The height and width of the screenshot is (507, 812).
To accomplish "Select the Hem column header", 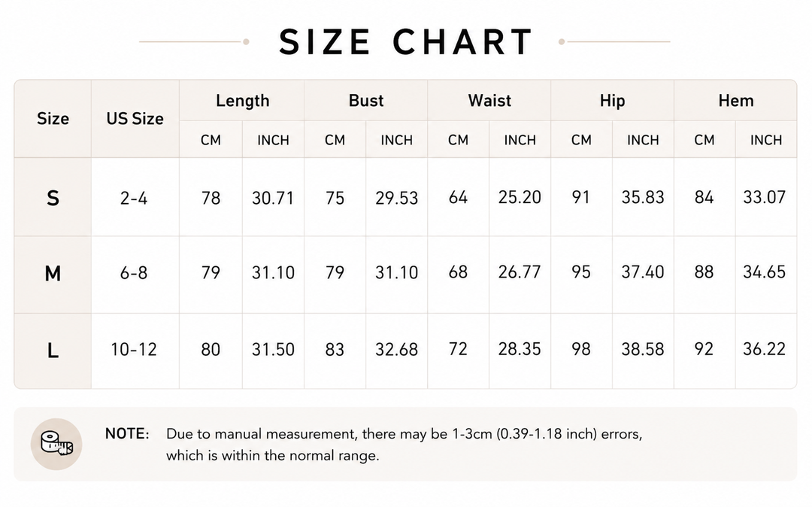I will click(x=736, y=101).
